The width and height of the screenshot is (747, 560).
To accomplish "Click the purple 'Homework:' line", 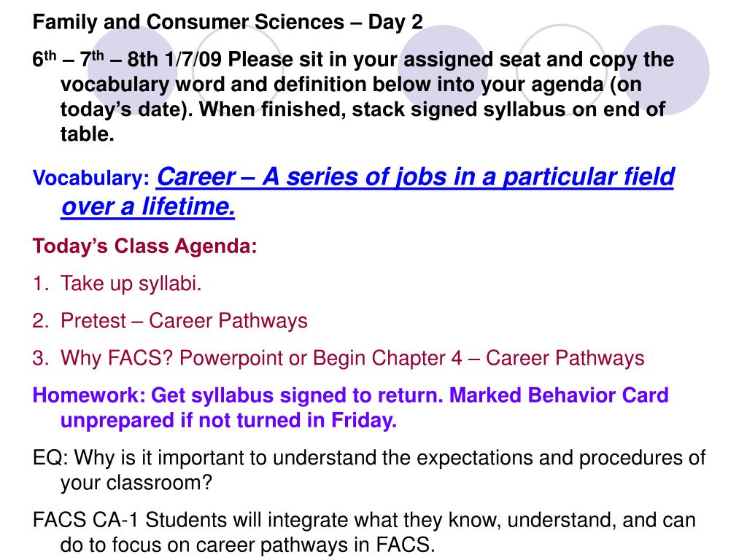I will 351,396.
